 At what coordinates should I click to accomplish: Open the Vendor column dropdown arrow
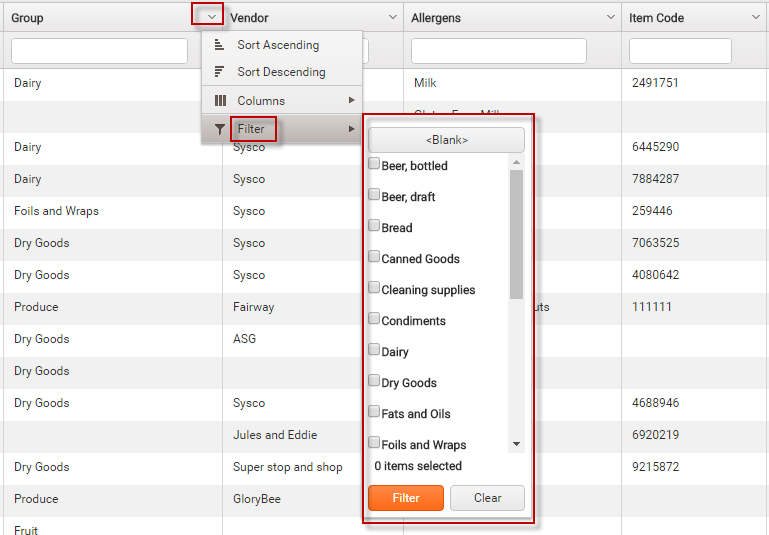[393, 18]
